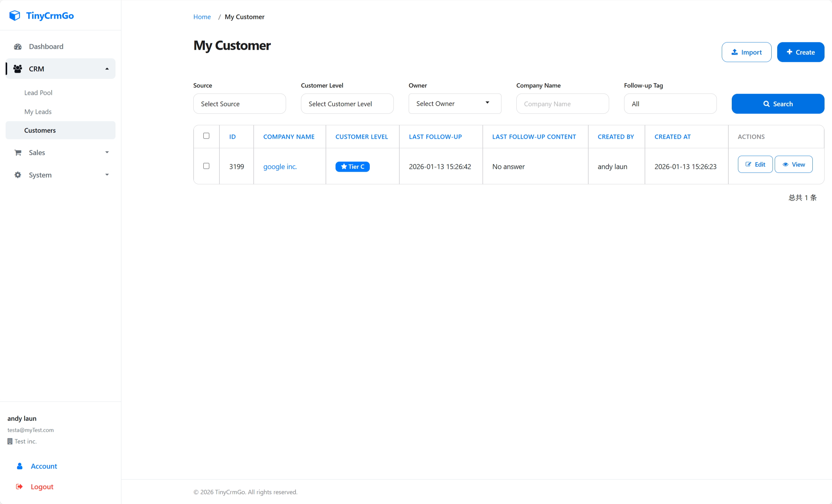Collapse the CRM section in sidebar
832x504 pixels.
pyautogui.click(x=107, y=68)
